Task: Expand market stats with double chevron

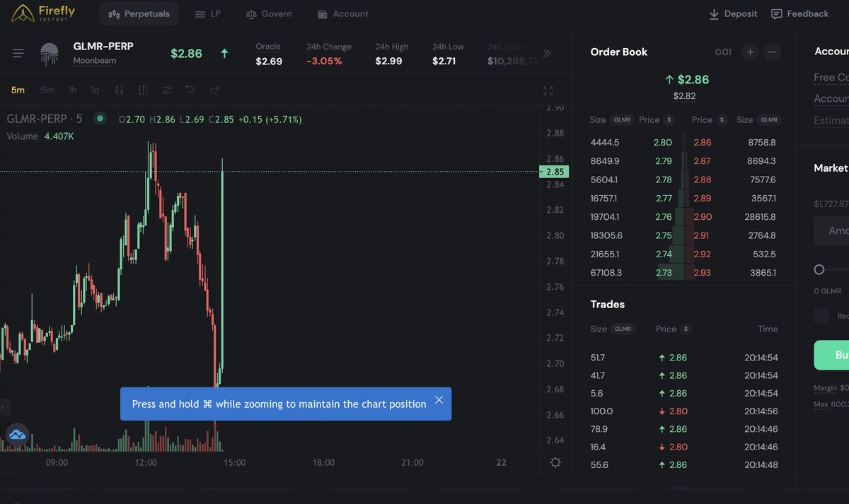Action: (x=547, y=53)
